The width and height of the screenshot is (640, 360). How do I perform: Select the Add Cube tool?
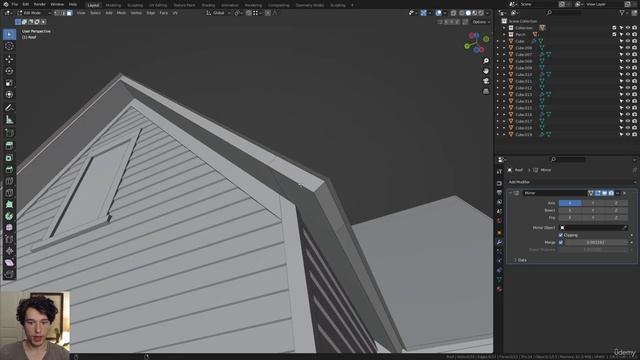9,133
